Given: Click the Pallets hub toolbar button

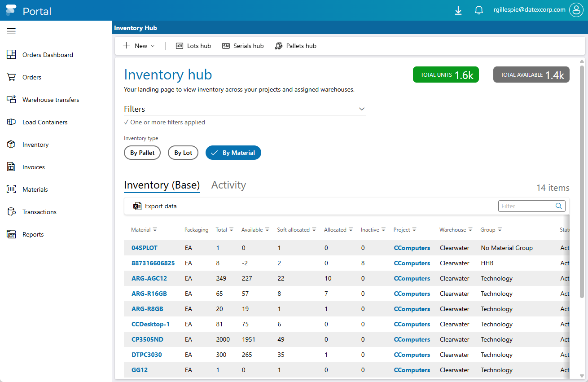Looking at the screenshot, I should tap(296, 46).
